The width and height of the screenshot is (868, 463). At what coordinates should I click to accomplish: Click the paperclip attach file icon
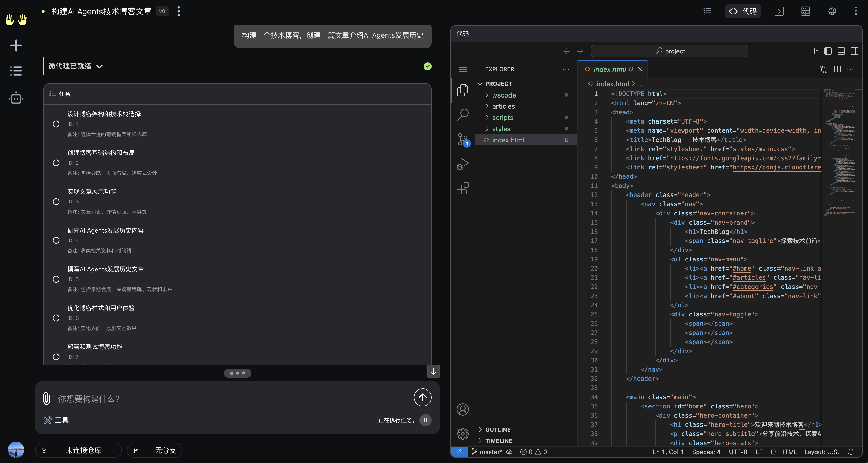click(x=46, y=398)
